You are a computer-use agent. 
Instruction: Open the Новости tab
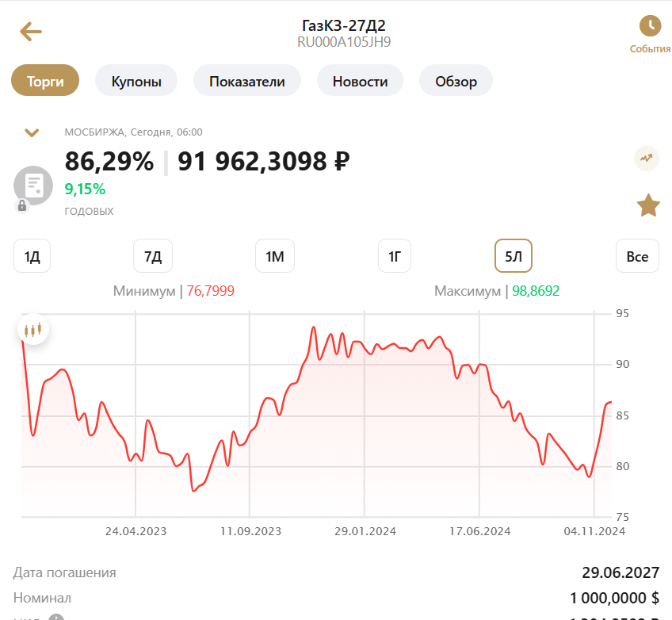360,81
